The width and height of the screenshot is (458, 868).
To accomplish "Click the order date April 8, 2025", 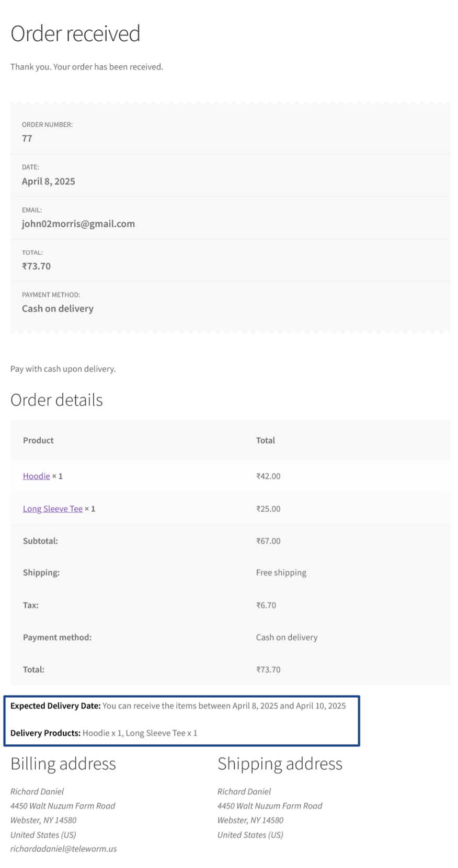I will [49, 182].
